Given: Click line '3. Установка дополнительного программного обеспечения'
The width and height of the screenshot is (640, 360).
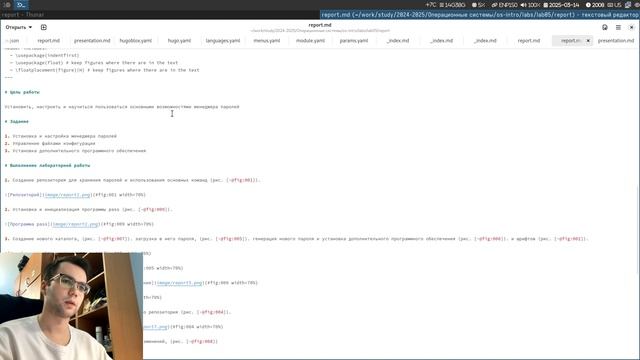Looking at the screenshot, I should click(x=75, y=151).
